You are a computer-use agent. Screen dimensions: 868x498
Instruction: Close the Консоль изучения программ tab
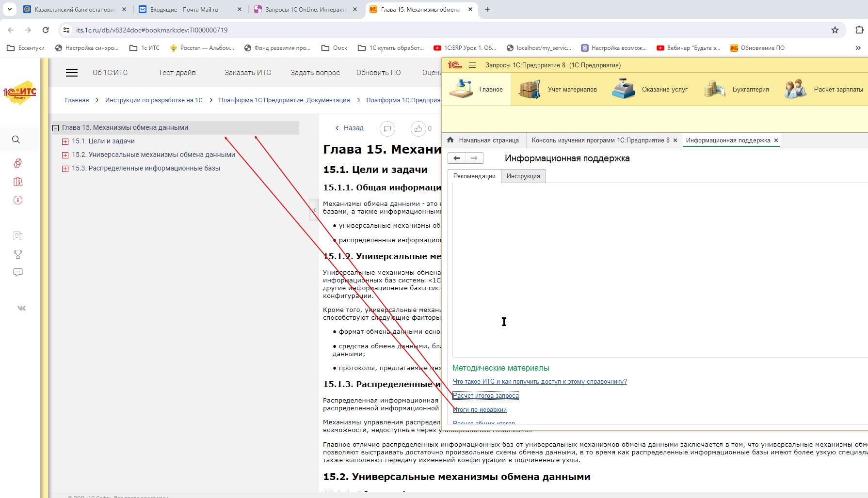(x=675, y=140)
